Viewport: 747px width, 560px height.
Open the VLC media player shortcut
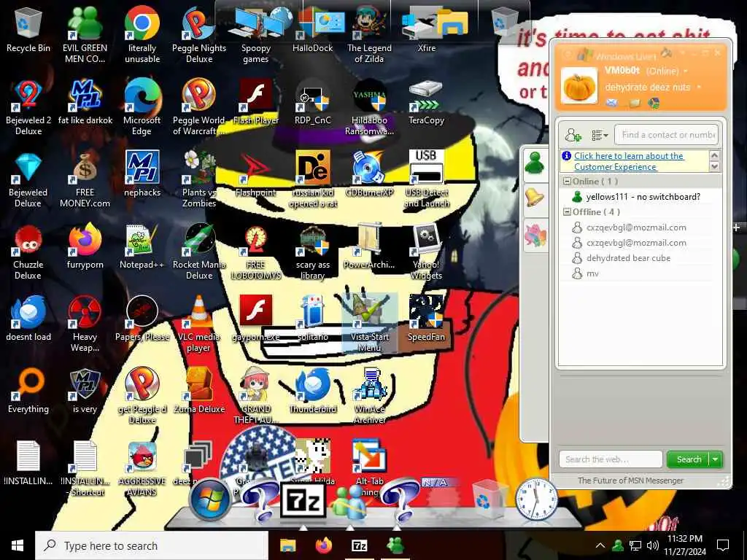[199, 324]
